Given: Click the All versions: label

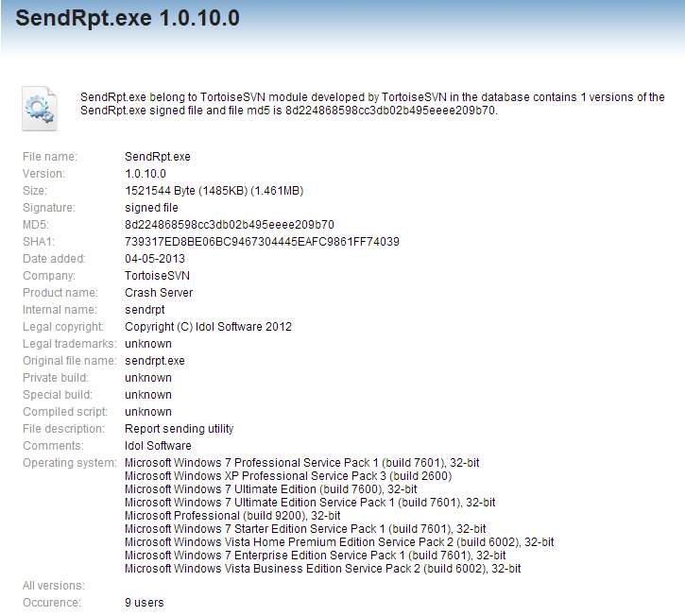Looking at the screenshot, I should tap(54, 586).
